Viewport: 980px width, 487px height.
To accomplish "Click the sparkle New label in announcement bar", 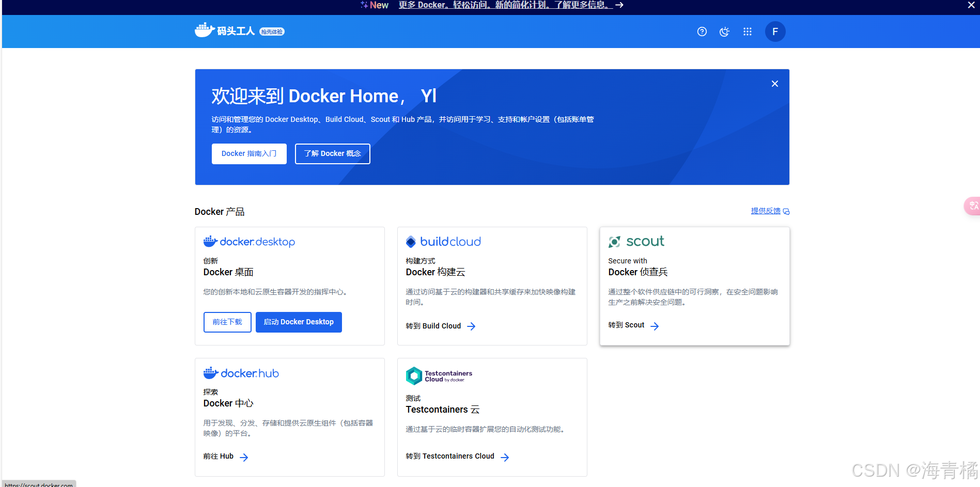I will click(x=375, y=5).
